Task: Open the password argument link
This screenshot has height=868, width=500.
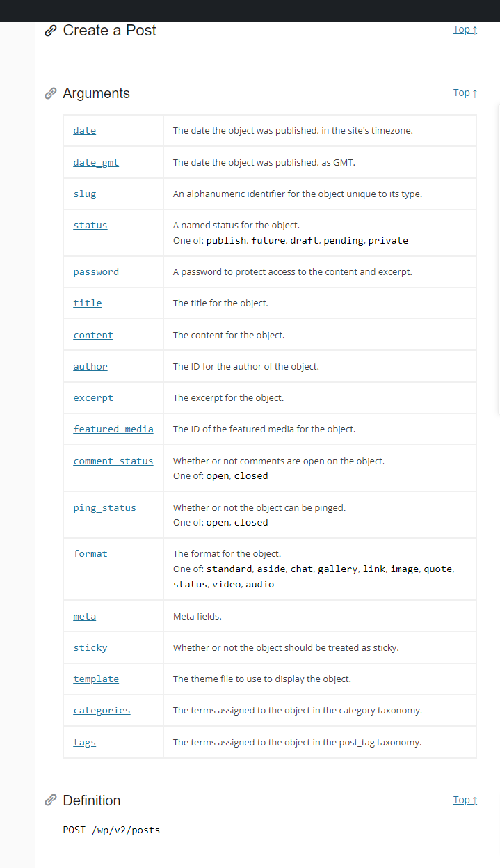Action: [96, 272]
